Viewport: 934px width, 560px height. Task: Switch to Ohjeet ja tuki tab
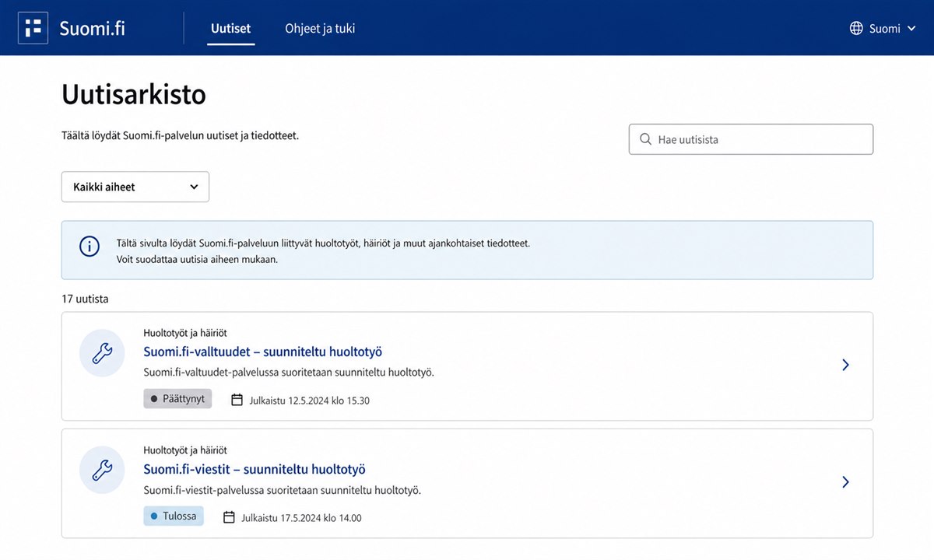click(x=320, y=29)
